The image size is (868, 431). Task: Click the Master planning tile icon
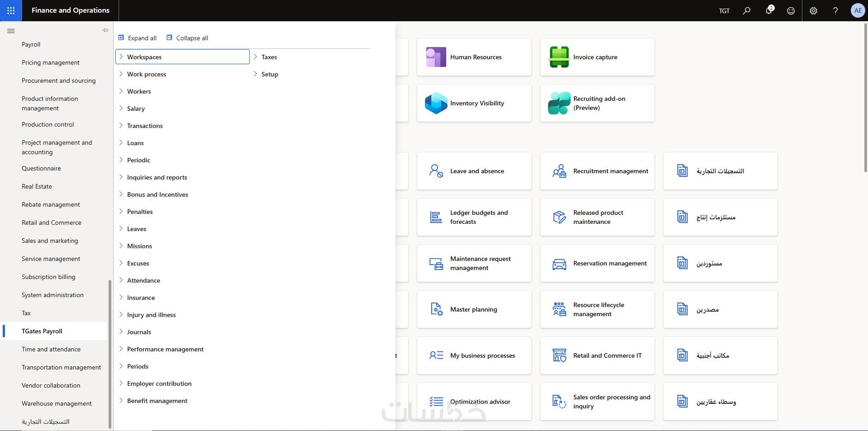click(436, 309)
